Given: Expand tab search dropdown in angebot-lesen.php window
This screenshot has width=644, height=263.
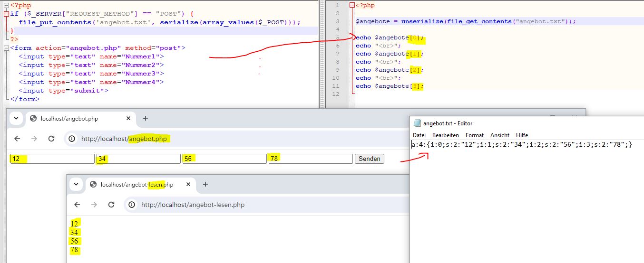Looking at the screenshot, I should point(76,184).
